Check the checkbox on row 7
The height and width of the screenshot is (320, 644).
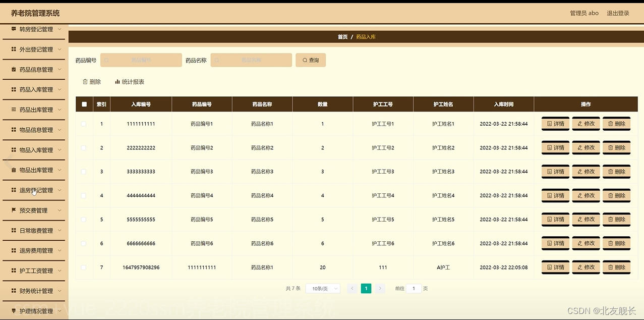pyautogui.click(x=84, y=267)
